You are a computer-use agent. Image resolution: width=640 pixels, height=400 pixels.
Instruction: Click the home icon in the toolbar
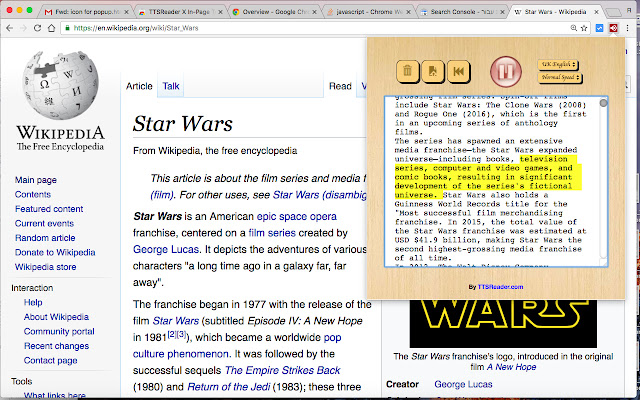[51, 28]
